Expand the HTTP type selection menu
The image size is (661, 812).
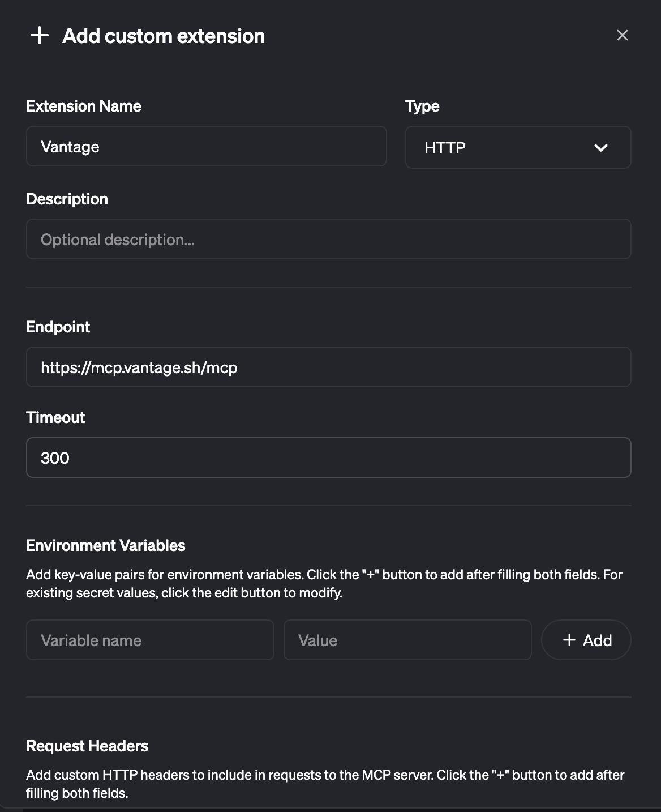[518, 147]
